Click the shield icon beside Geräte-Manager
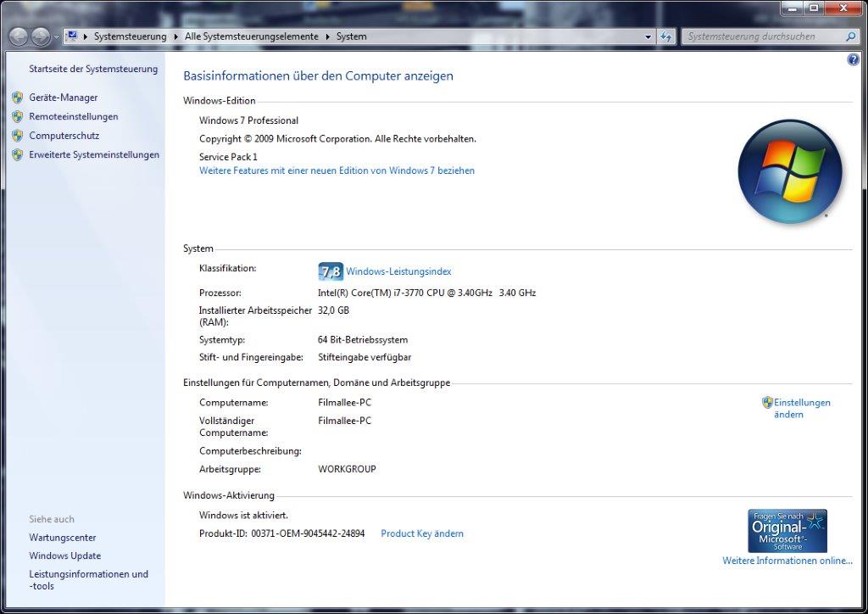Screen dimensions: 868x614 tap(18, 98)
